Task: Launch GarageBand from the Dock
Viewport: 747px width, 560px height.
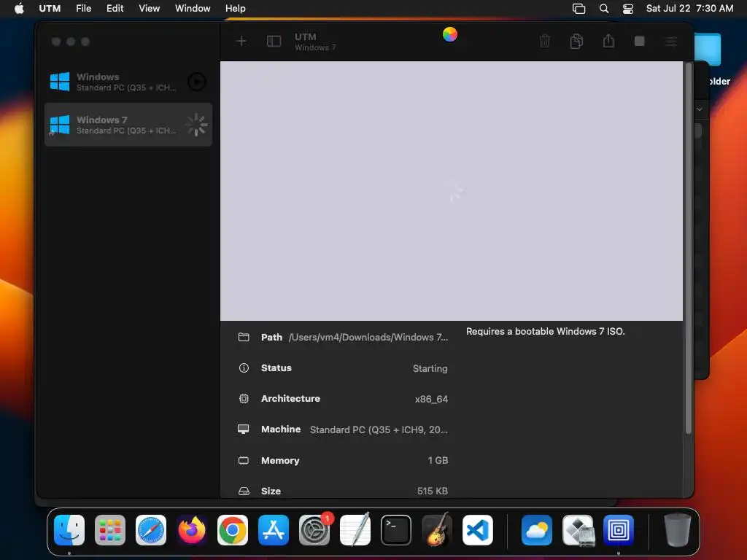Action: (x=437, y=529)
